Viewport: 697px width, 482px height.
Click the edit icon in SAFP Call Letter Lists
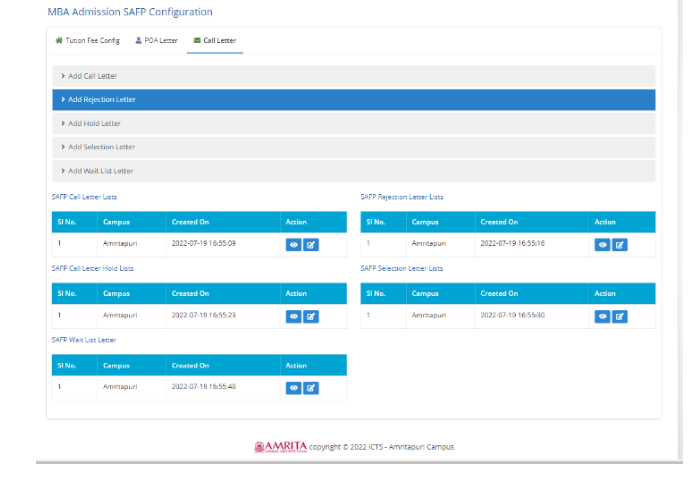(x=311, y=244)
